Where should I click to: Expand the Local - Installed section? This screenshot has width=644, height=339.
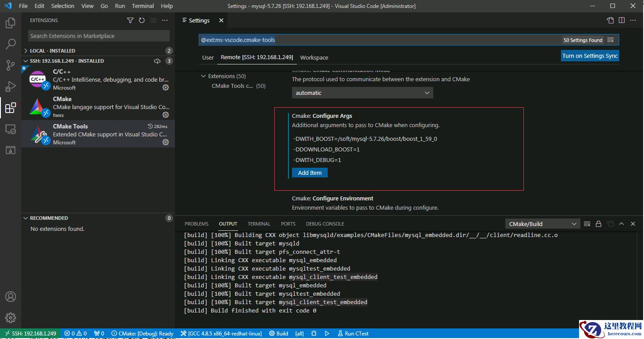click(x=52, y=51)
